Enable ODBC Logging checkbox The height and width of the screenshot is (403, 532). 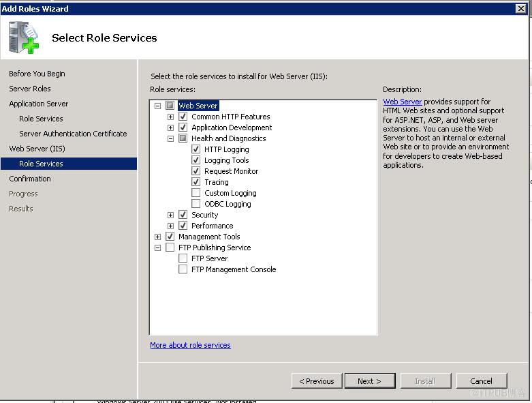coord(195,203)
